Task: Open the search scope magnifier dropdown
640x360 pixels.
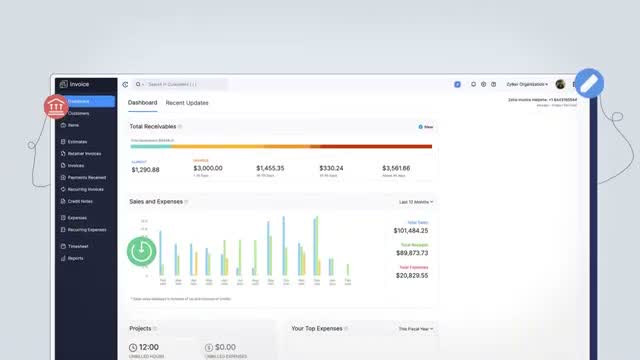Action: [140, 84]
